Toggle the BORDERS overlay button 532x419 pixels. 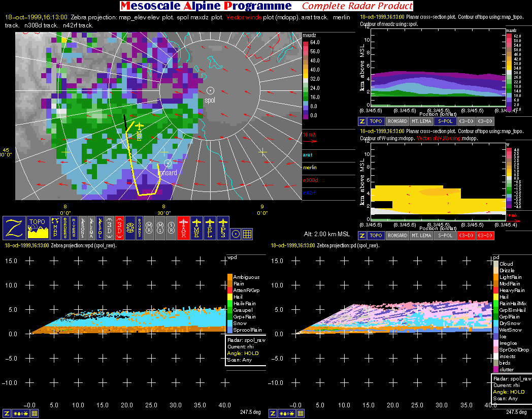tap(65, 228)
